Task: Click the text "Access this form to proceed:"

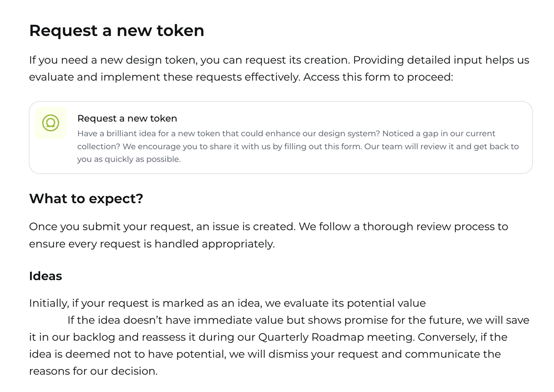Action: click(x=378, y=77)
